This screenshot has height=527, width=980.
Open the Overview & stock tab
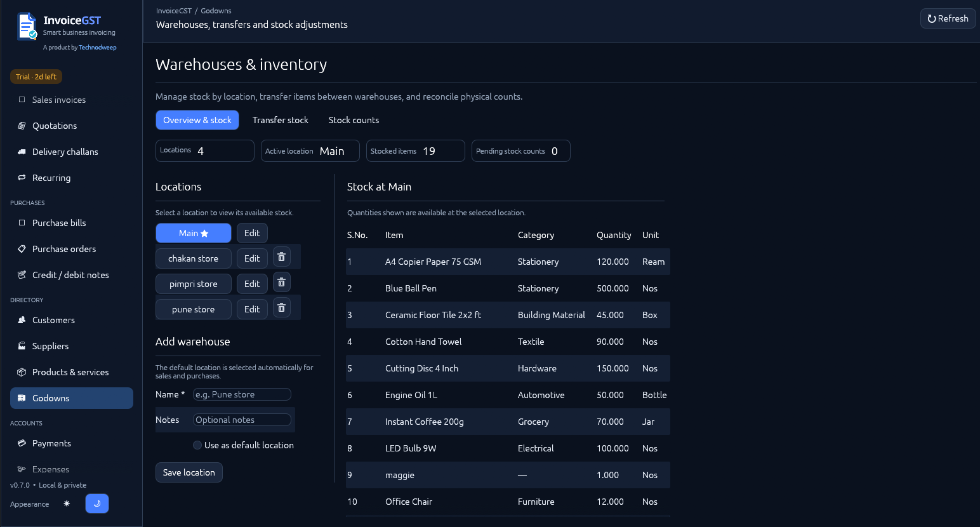(197, 120)
